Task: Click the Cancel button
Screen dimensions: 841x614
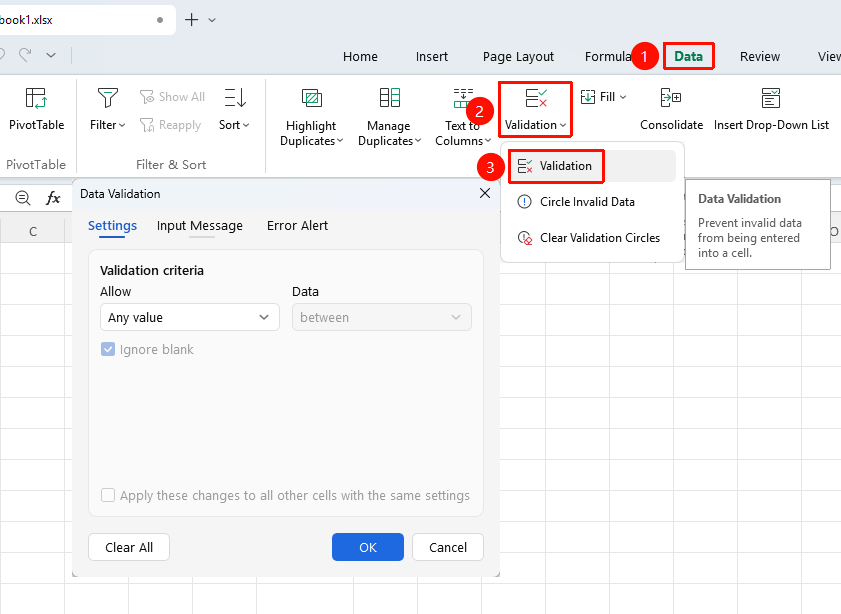Action: click(448, 547)
